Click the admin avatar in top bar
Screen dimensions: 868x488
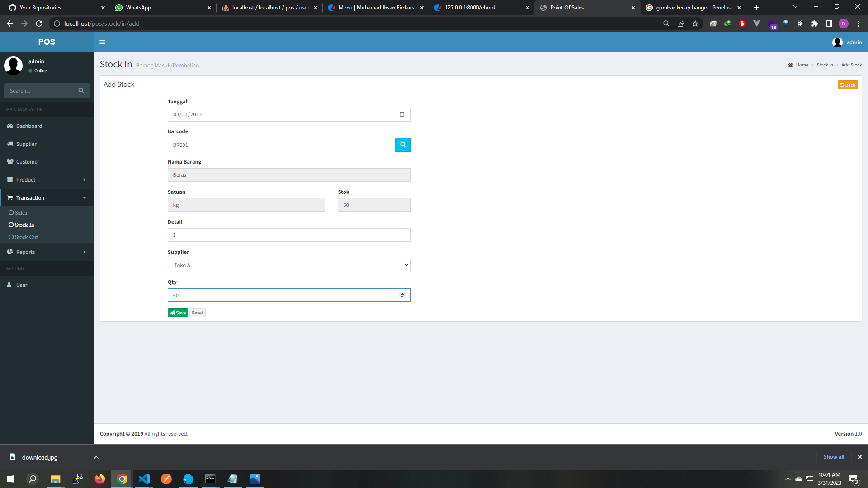click(x=837, y=42)
